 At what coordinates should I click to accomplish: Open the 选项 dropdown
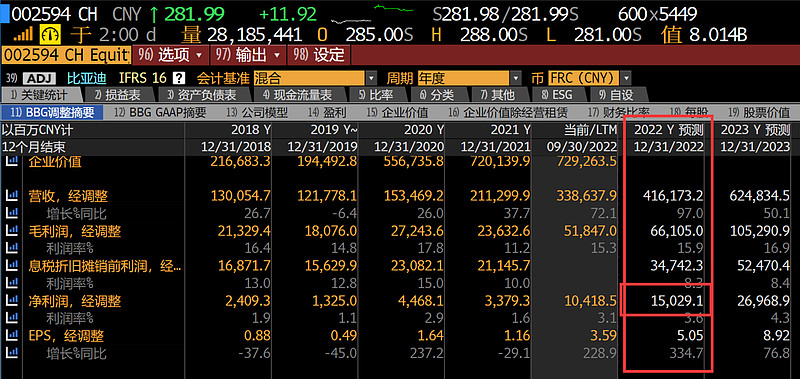[171, 55]
